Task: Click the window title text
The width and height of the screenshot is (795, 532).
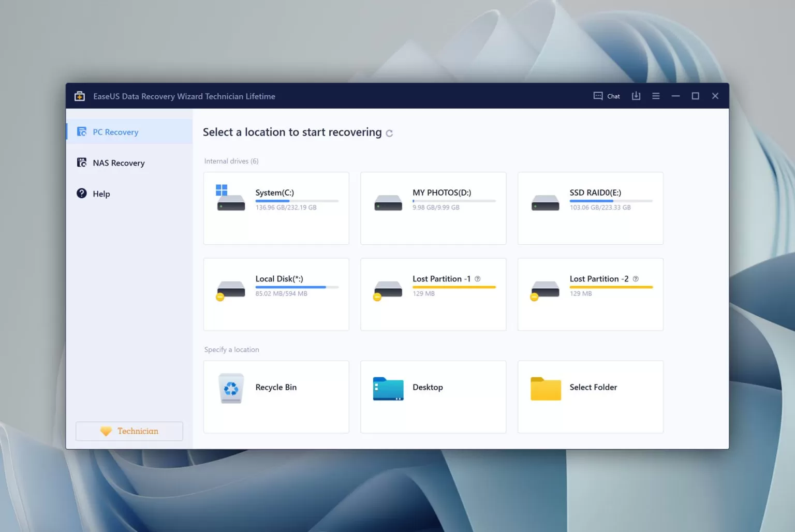Action: coord(184,96)
